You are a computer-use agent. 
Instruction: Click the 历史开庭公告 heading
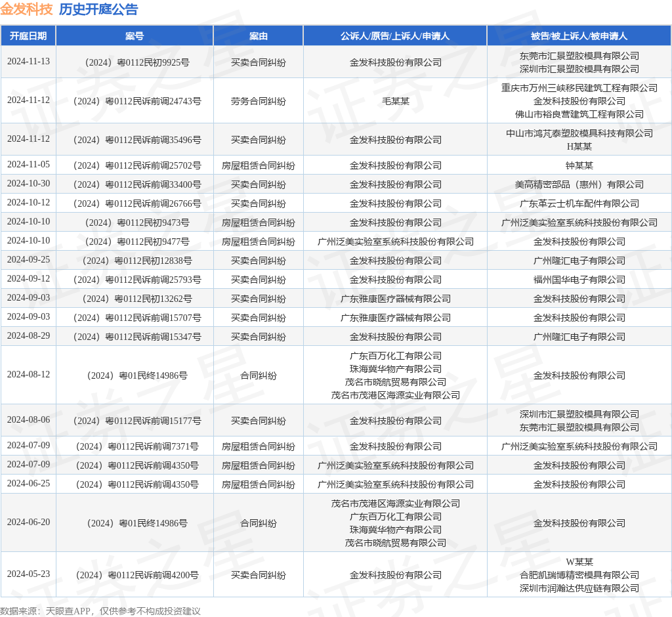point(98,9)
